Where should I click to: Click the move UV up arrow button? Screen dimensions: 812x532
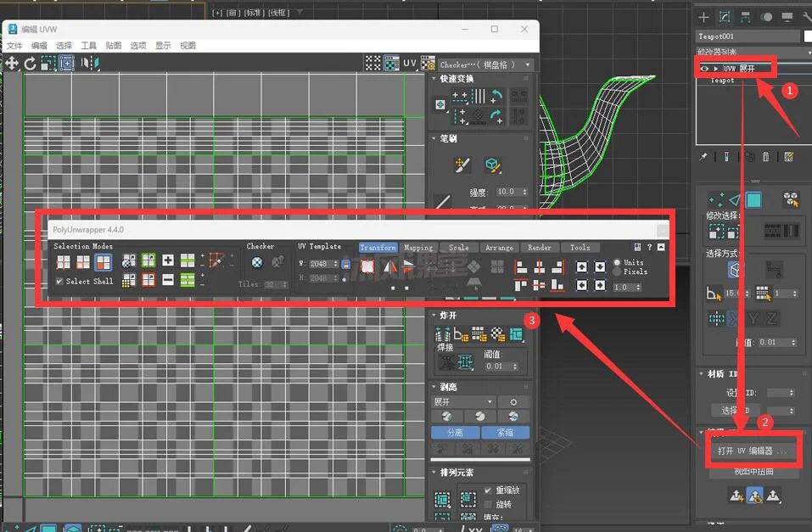coord(582,266)
